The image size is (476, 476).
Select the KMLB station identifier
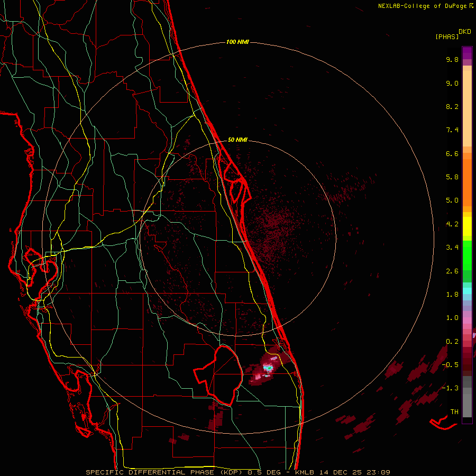305,472
